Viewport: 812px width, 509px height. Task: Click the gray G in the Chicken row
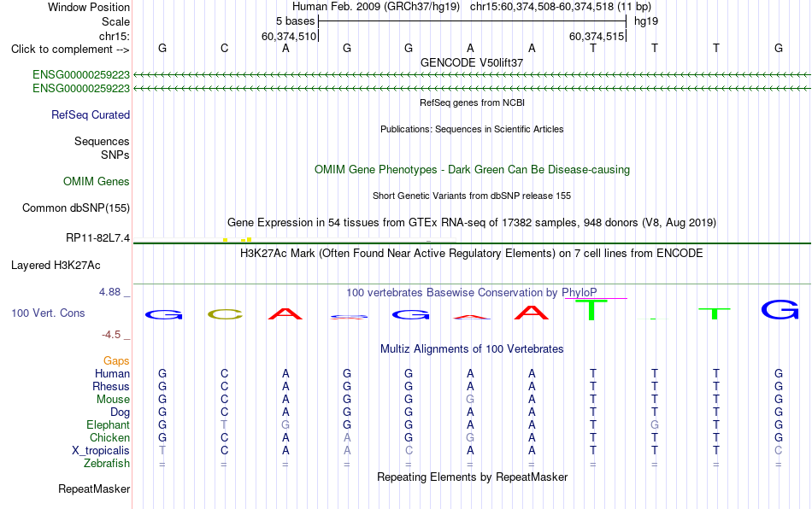[470, 437]
